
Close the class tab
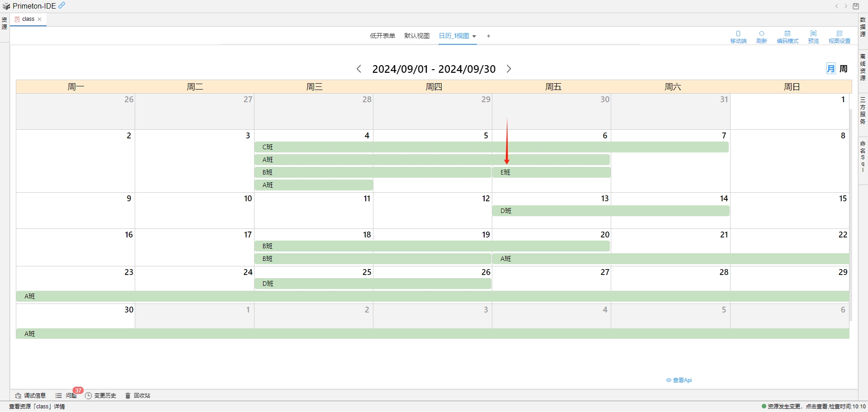click(40, 19)
